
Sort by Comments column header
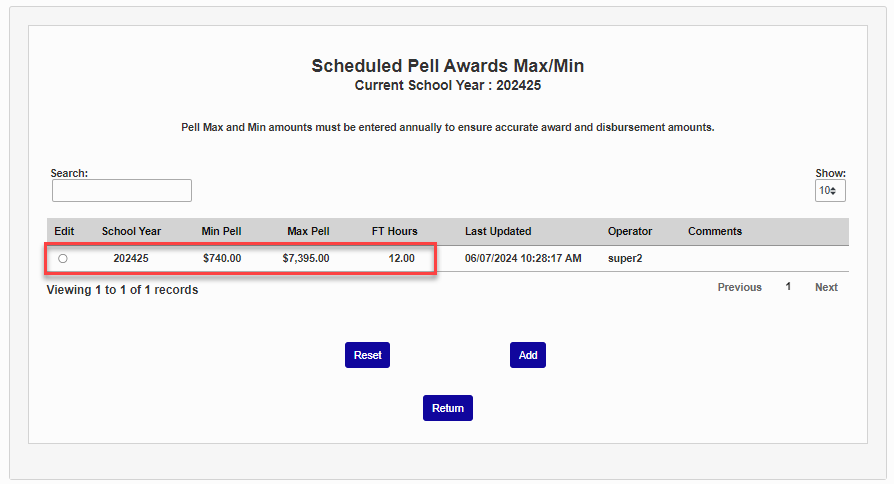(715, 231)
